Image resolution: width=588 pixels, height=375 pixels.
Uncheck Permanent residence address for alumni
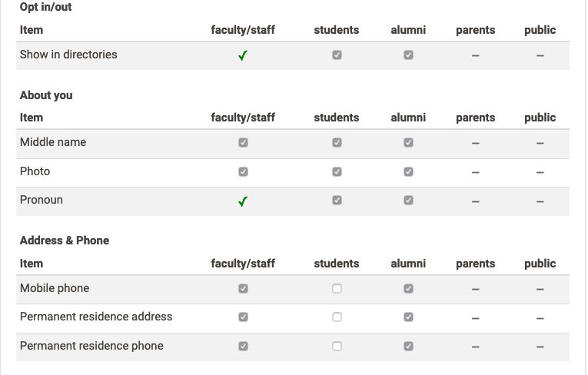tap(408, 317)
